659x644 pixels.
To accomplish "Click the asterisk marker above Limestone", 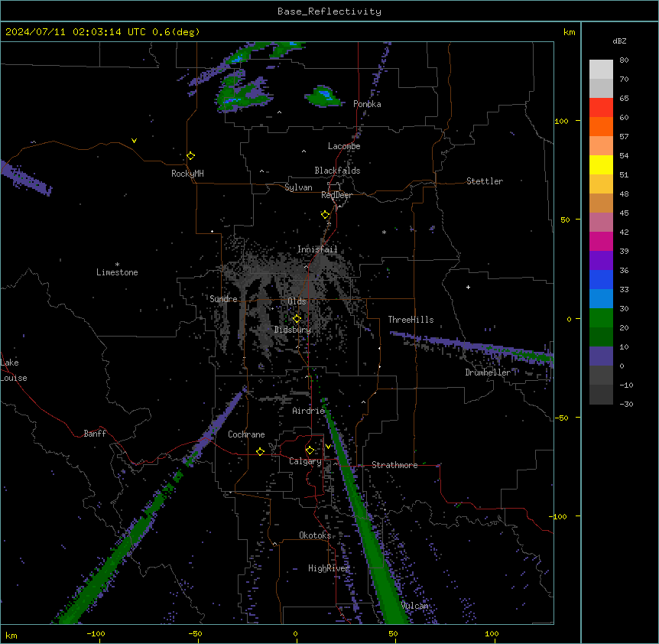I will tap(117, 265).
